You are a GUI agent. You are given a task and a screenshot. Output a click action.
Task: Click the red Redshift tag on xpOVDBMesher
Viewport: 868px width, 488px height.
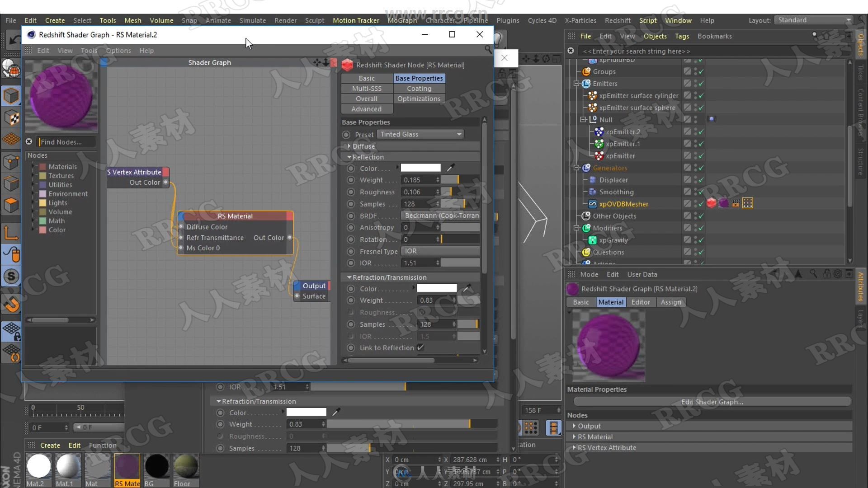click(x=712, y=203)
